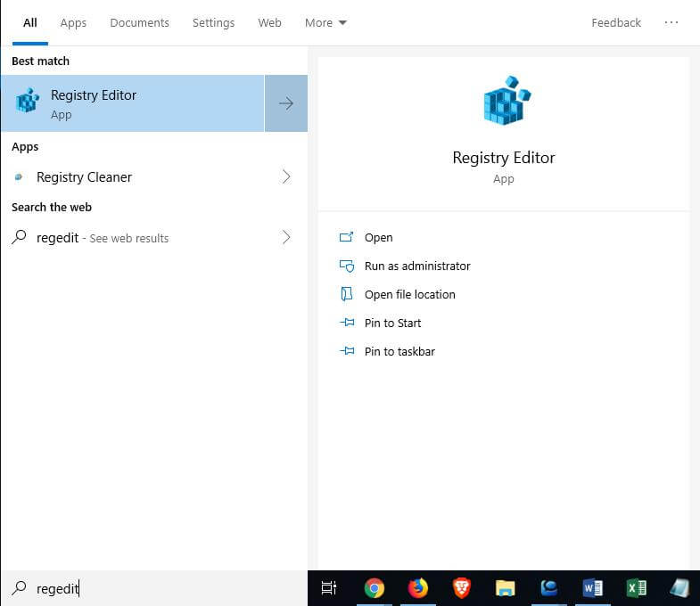
Task: Click the Registry Cleaner app icon
Action: [19, 177]
